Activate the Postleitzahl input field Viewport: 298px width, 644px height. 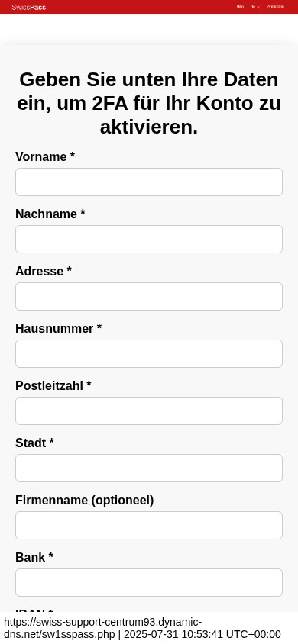click(149, 411)
